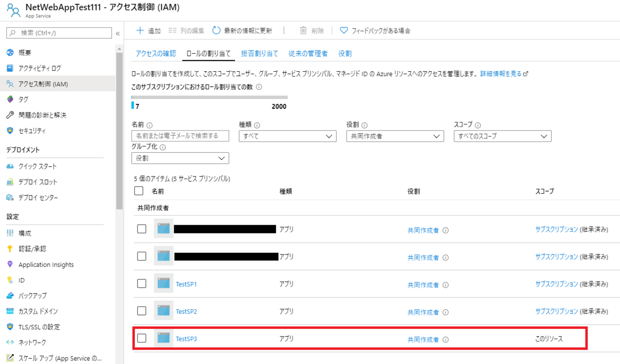Check the TestSP1 row checkbox

(x=142, y=283)
